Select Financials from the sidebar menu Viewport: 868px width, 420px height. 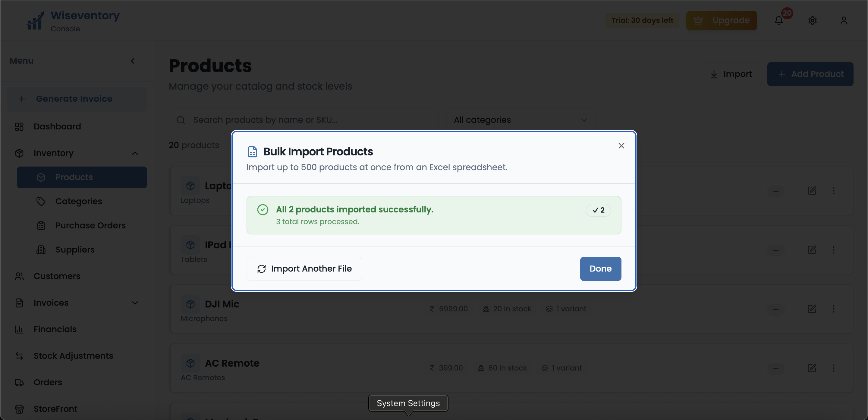point(55,329)
